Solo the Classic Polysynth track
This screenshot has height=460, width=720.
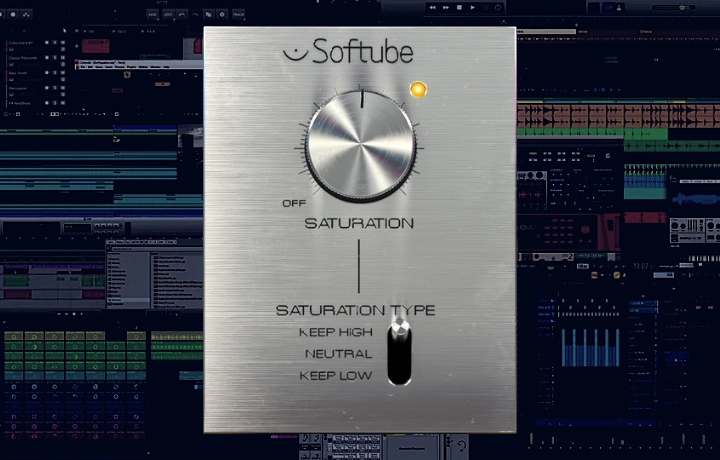click(x=55, y=58)
